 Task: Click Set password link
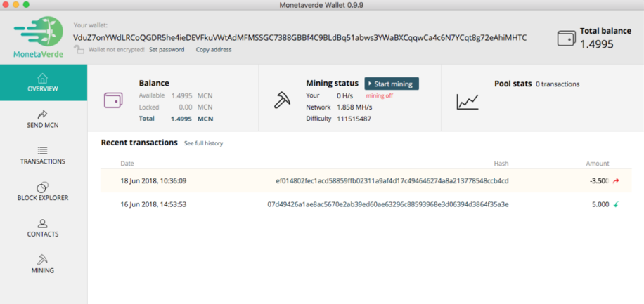tap(167, 50)
